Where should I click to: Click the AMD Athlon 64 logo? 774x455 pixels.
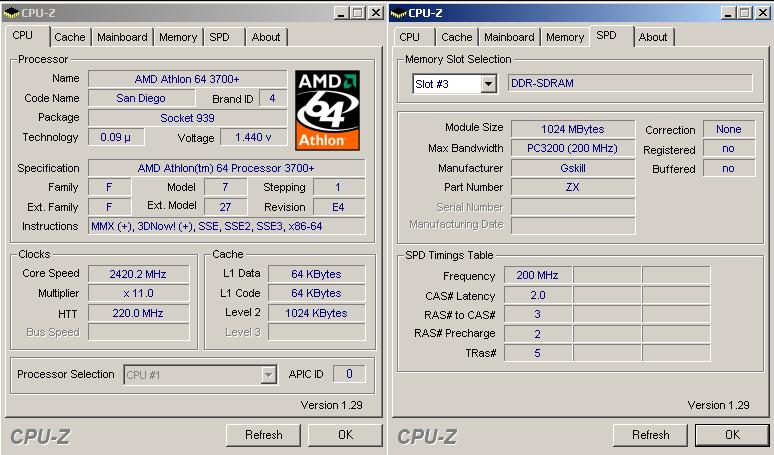pos(327,110)
